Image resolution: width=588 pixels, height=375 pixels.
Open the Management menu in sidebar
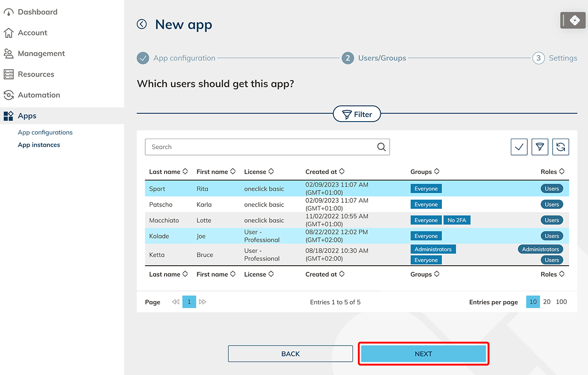(41, 54)
